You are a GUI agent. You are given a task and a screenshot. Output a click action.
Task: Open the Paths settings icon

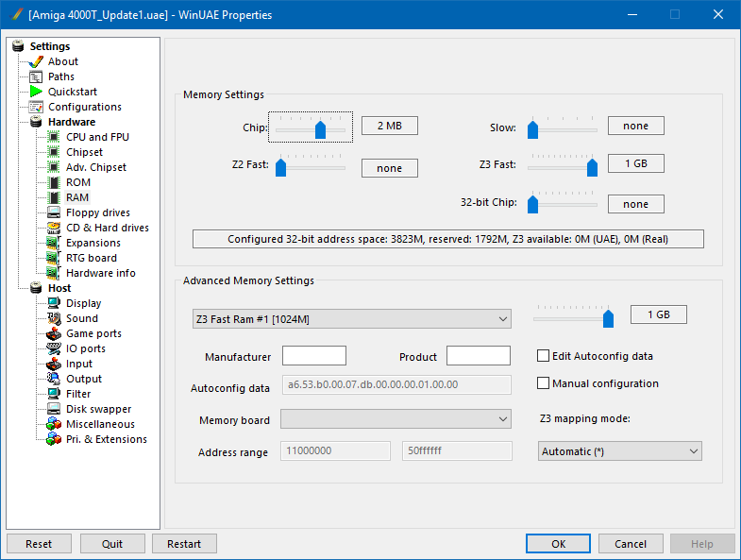(x=36, y=76)
